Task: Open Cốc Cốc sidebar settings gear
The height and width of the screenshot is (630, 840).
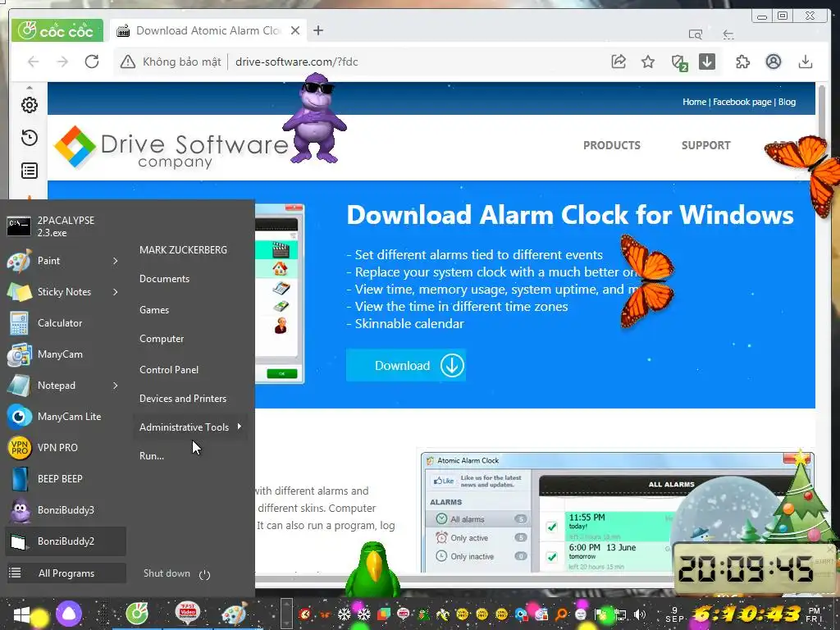Action: (x=30, y=105)
